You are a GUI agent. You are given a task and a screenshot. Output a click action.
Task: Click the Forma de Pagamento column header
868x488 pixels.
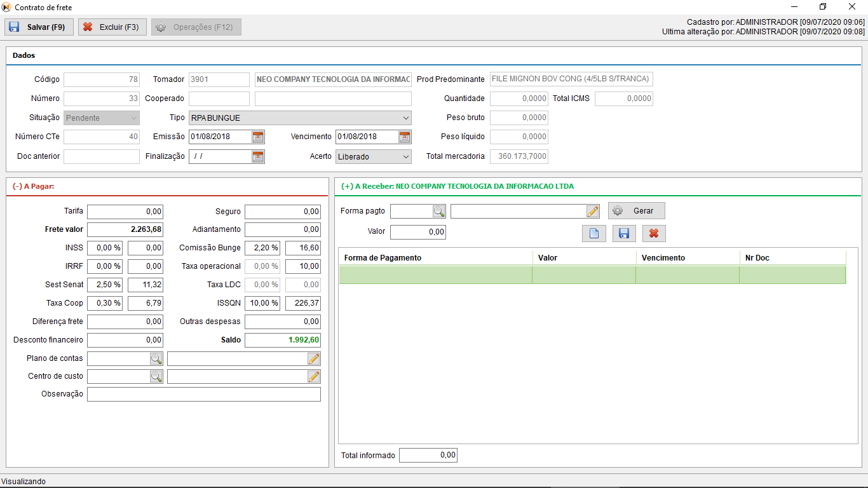point(435,258)
